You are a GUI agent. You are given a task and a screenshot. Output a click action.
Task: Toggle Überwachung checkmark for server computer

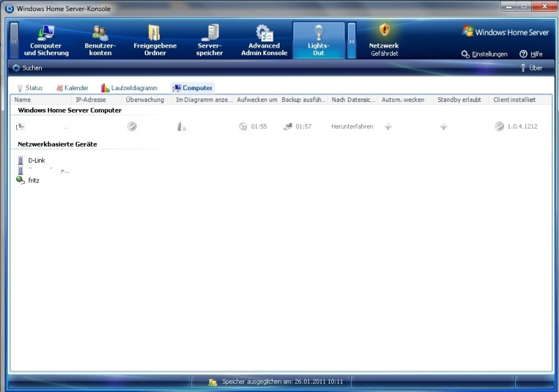tap(132, 126)
